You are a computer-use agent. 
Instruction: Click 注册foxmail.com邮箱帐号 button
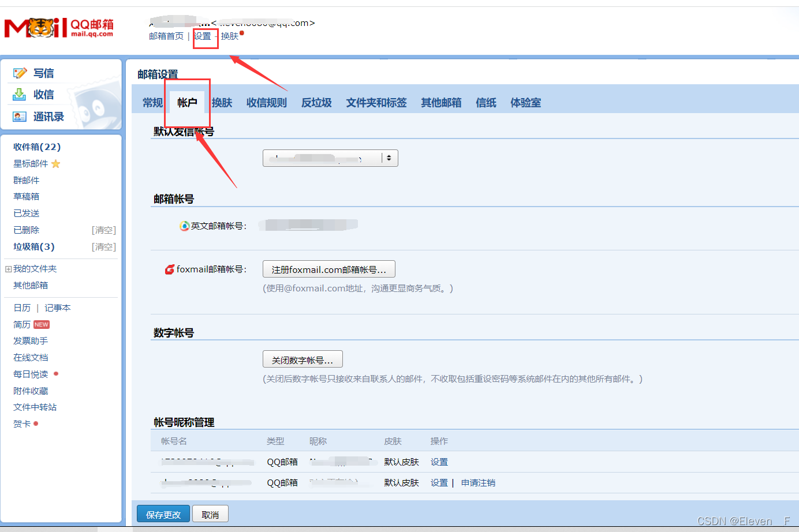329,269
